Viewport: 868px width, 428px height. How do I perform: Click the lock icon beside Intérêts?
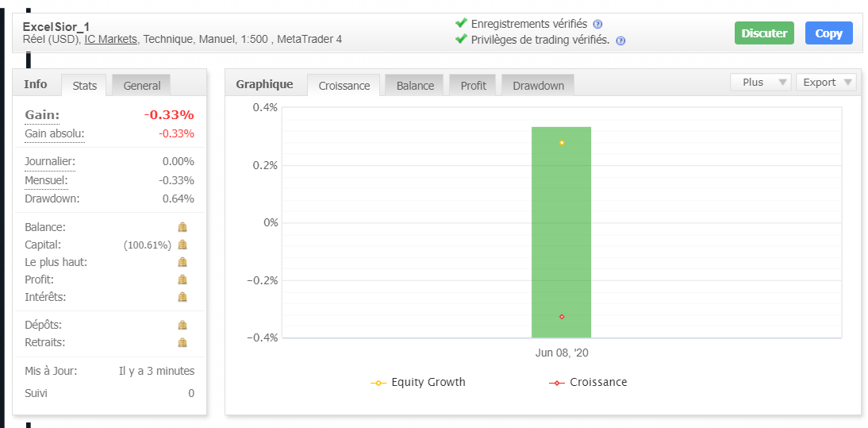(x=182, y=297)
